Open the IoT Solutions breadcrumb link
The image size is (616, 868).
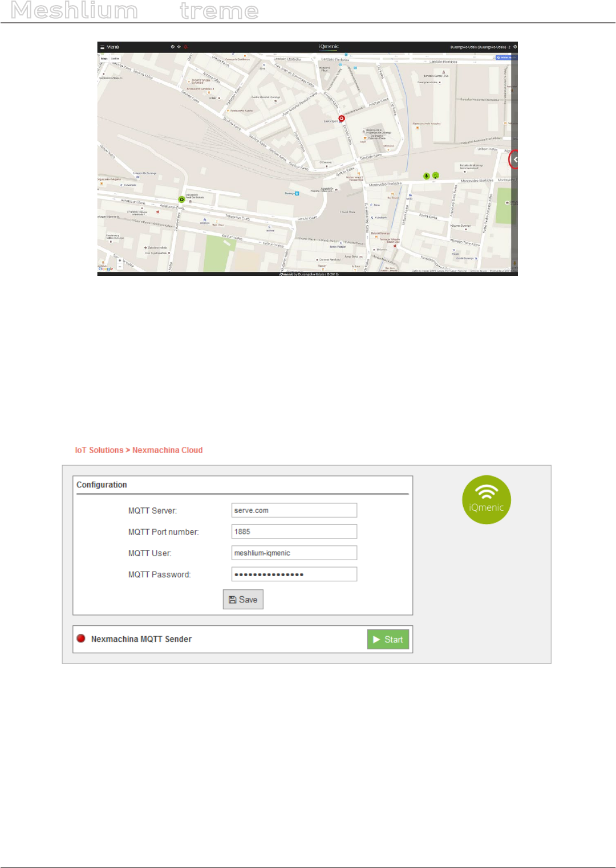click(x=99, y=450)
